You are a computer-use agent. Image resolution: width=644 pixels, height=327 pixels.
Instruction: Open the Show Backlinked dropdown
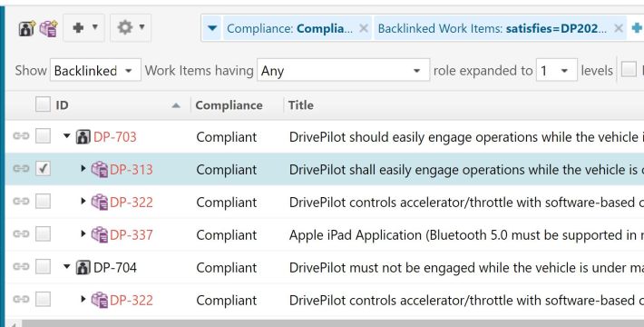pyautogui.click(x=95, y=70)
